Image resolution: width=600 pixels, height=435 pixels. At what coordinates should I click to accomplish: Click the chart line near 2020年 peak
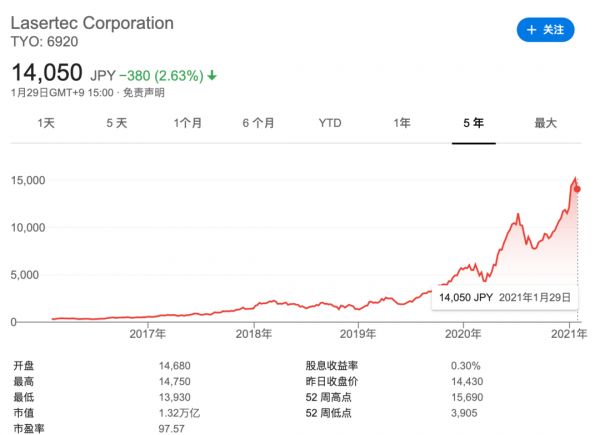pos(517,215)
